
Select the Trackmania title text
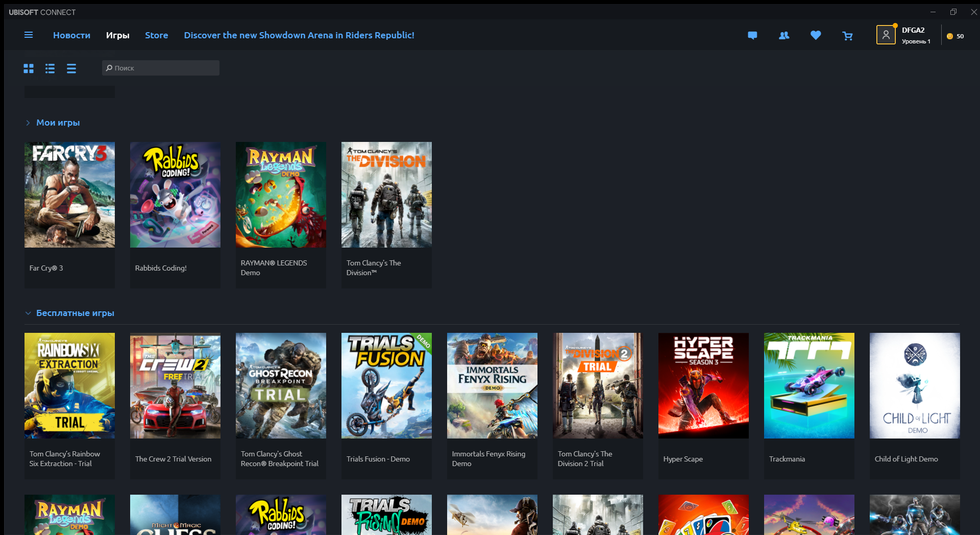787,459
